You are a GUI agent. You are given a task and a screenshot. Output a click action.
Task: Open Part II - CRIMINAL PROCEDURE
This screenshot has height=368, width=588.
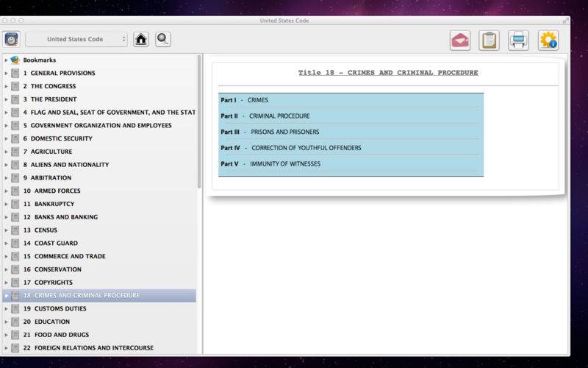pos(265,116)
